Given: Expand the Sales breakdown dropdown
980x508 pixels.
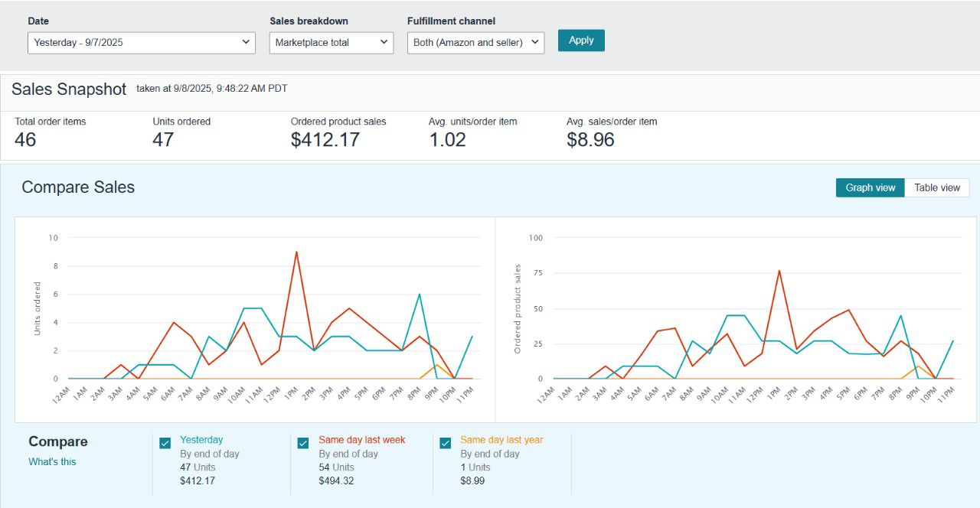Looking at the screenshot, I should [x=331, y=43].
